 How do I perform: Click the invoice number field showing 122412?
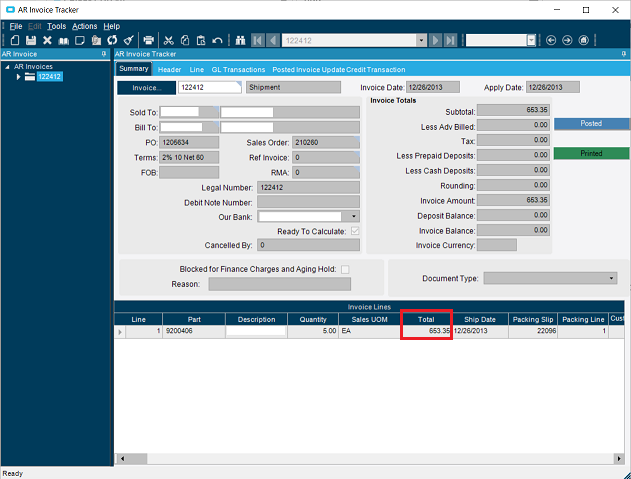210,87
